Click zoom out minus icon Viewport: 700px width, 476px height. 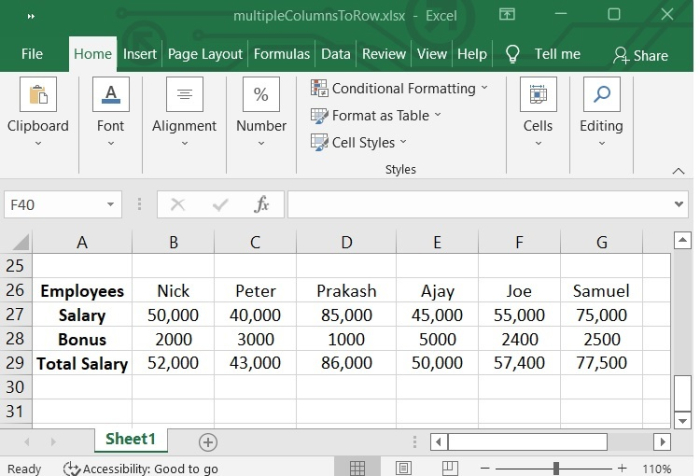[x=485, y=468]
